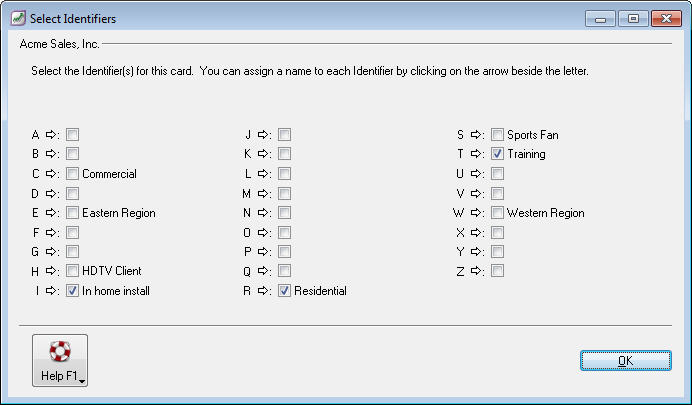Tick the checkbox for identifier B

coord(72,154)
